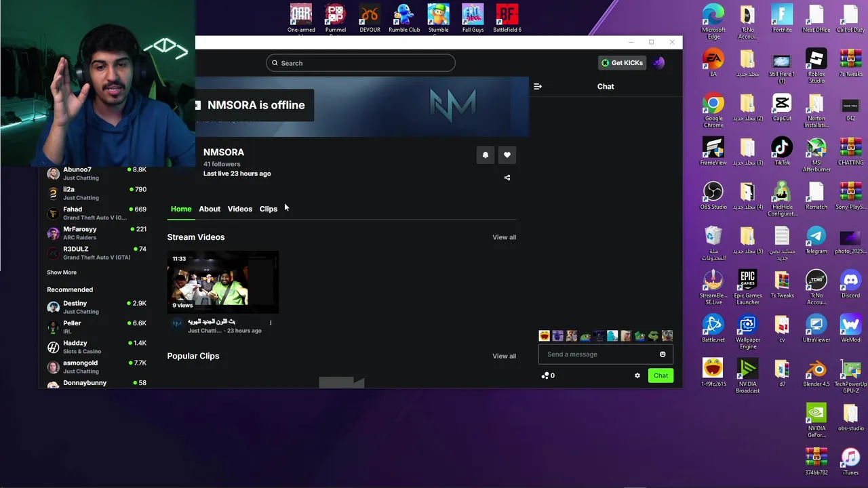This screenshot has height=488, width=868.
Task: Switch to the About tab
Action: point(210,209)
